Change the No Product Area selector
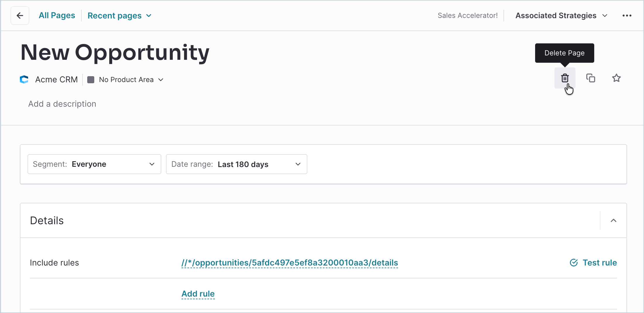 click(x=125, y=80)
